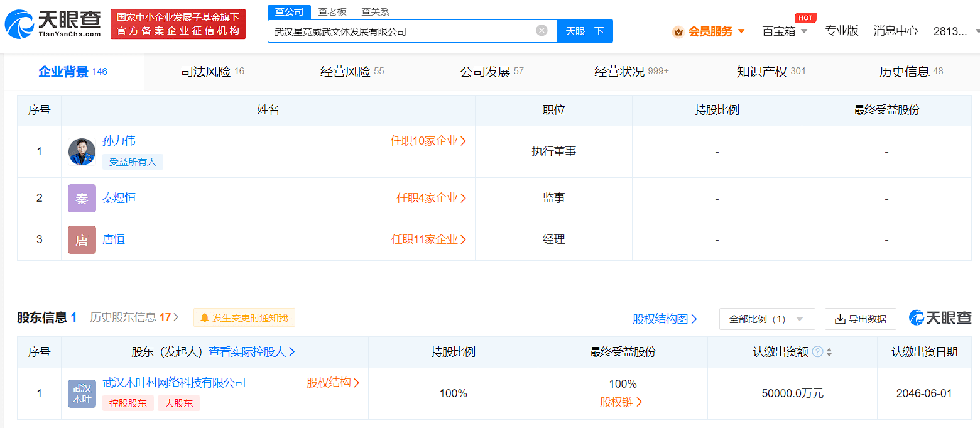The width and height of the screenshot is (980, 428).
Task: Sort by 认缴出资额 arrows
Action: (829, 353)
